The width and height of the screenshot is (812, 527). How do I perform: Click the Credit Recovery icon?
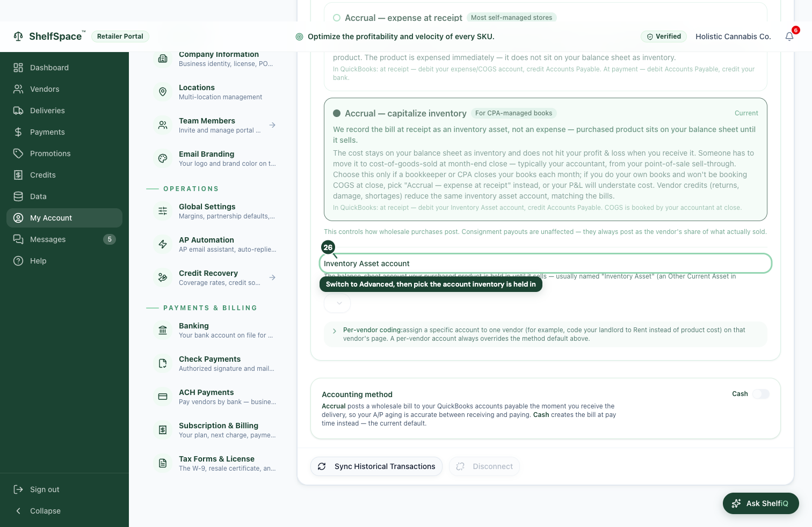[x=163, y=277]
